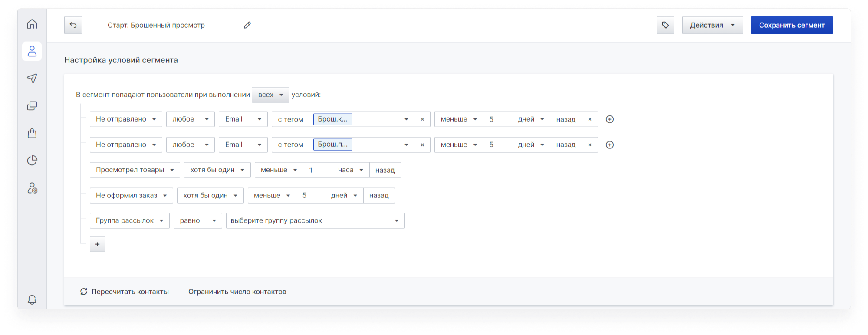
Task: Click the segment name 'Старт. Брошенный просмотр'
Action: tap(156, 25)
